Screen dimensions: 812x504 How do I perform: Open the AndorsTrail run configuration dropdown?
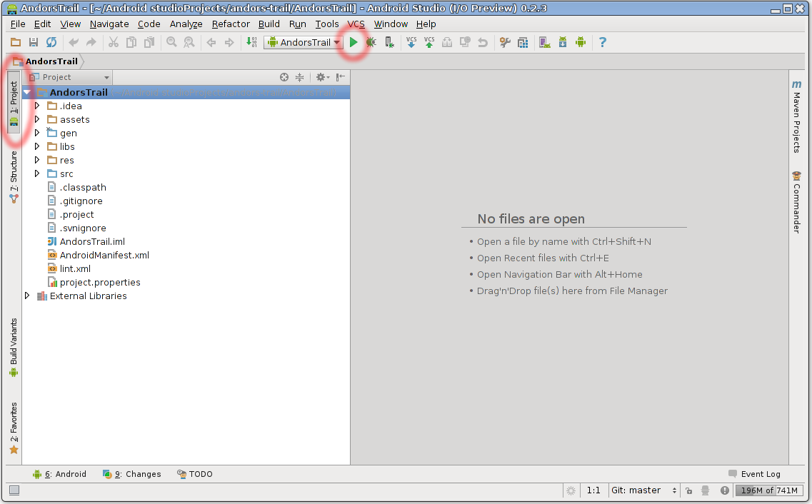click(x=303, y=42)
